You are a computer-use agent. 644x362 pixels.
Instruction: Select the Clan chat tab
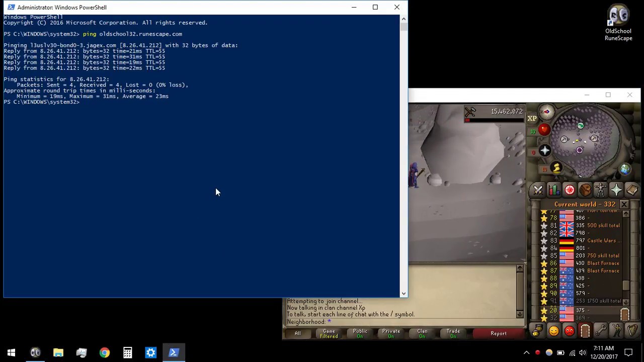pyautogui.click(x=422, y=333)
